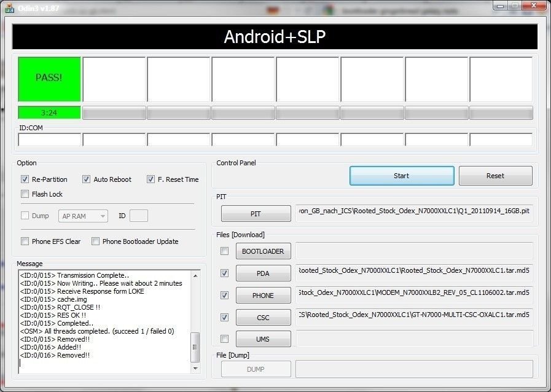Enable the Flash Lock checkbox
Screen dimensions: 551x392
click(25, 194)
